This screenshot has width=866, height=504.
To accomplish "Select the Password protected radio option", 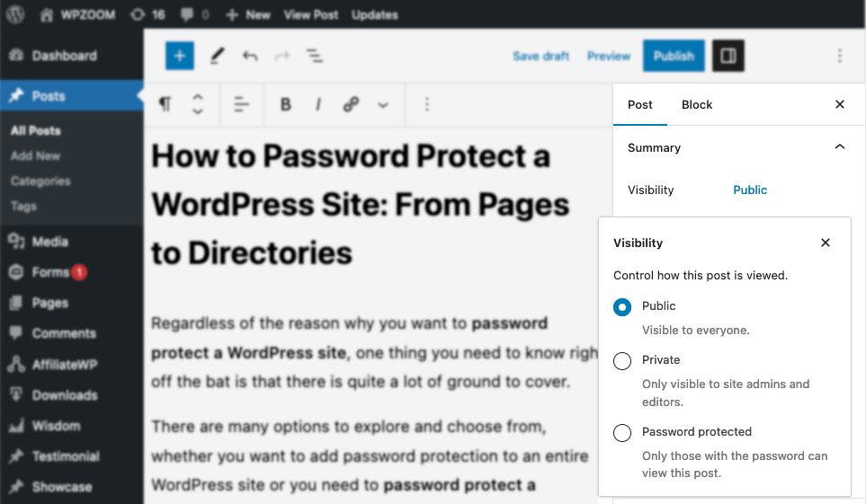I will [x=622, y=433].
